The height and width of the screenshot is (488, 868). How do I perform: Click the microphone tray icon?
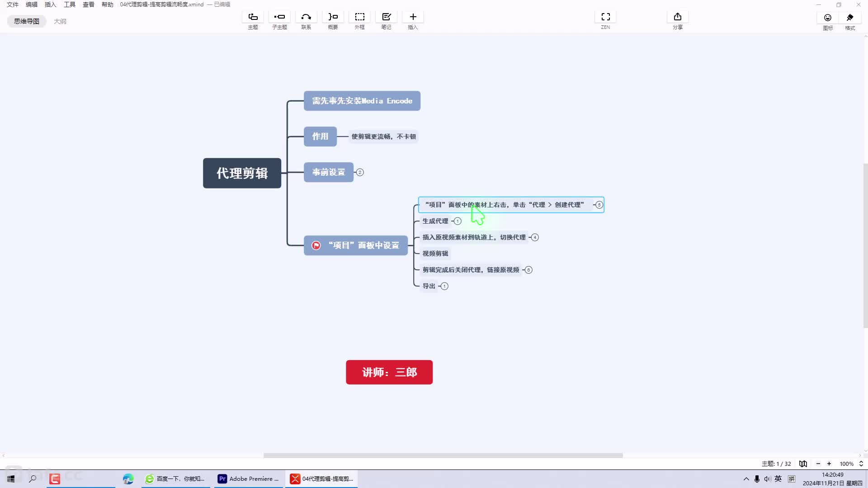coord(757,479)
